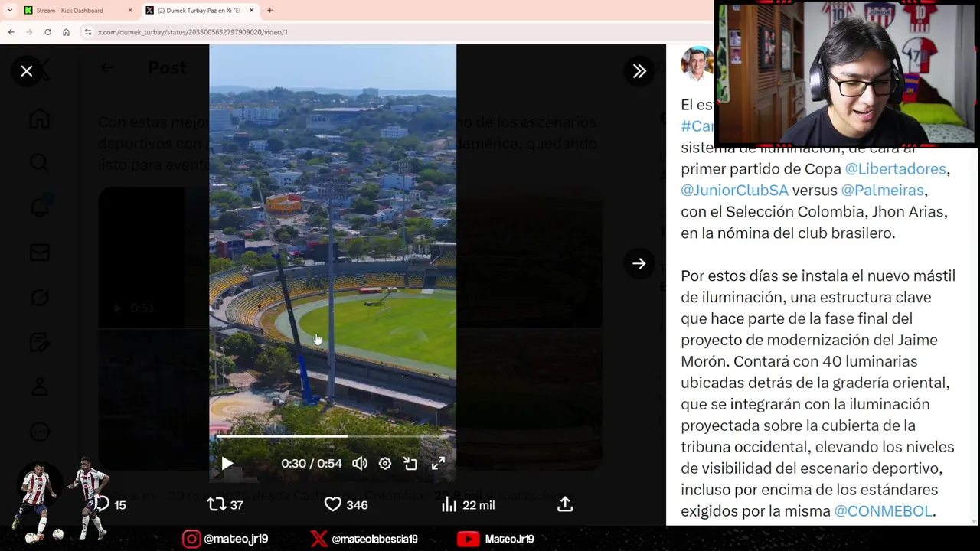This screenshot has height=551, width=980.
Task: Go to next media with right arrow
Action: point(639,263)
